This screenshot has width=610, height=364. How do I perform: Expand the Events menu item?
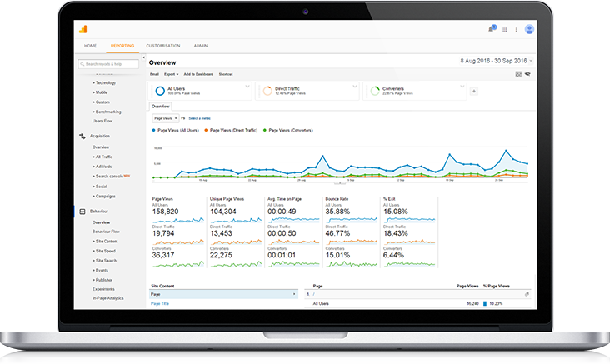point(101,271)
